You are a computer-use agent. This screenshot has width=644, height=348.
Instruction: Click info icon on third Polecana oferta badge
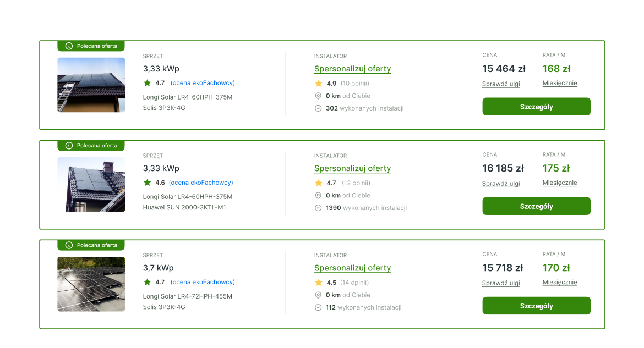[69, 245]
